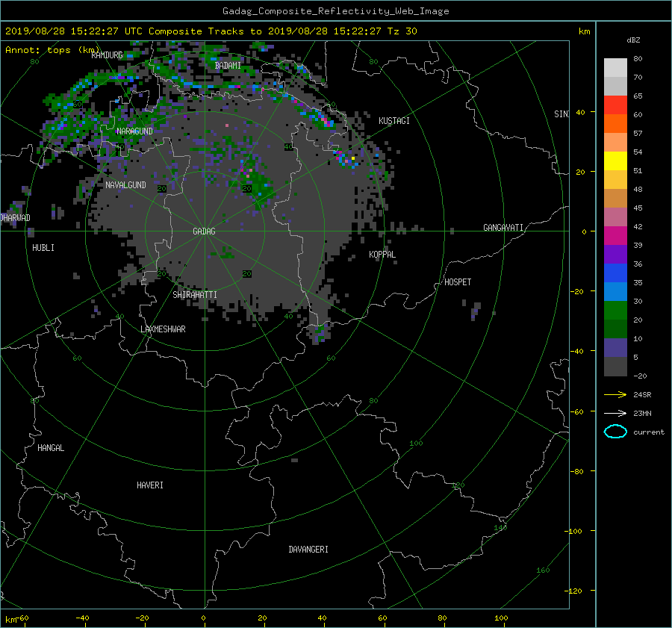Click the GADAG radar center label
This screenshot has height=628, width=672.
click(x=204, y=231)
